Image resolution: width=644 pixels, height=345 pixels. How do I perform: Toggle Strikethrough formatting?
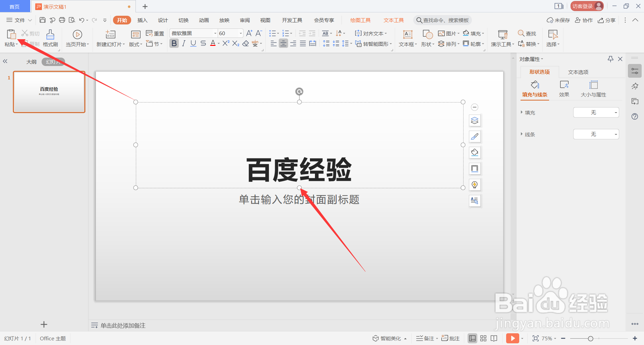[203, 44]
